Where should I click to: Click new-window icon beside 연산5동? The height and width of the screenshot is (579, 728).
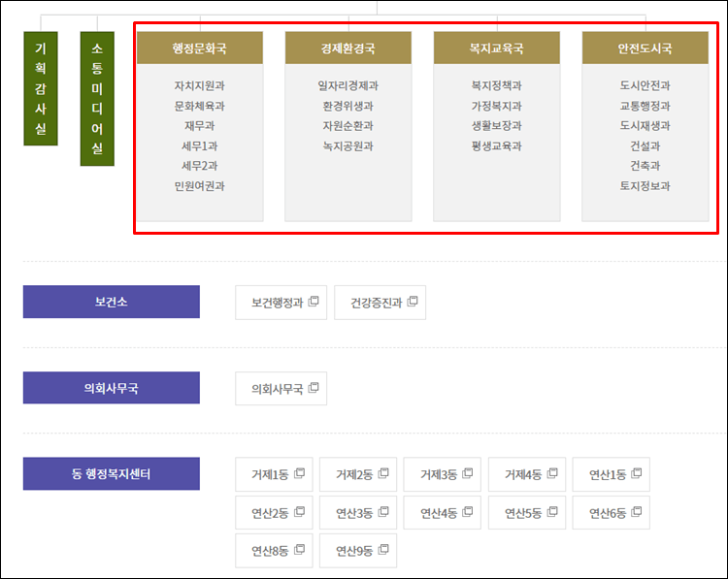pos(552,512)
